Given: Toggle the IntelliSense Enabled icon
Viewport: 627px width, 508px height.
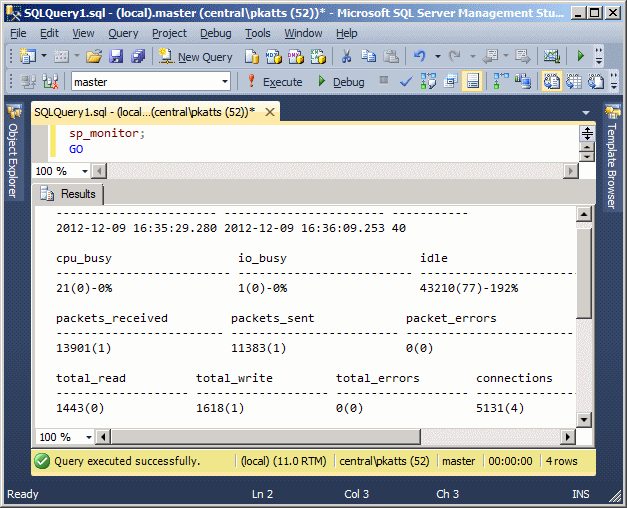Looking at the screenshot, I should click(x=472, y=82).
